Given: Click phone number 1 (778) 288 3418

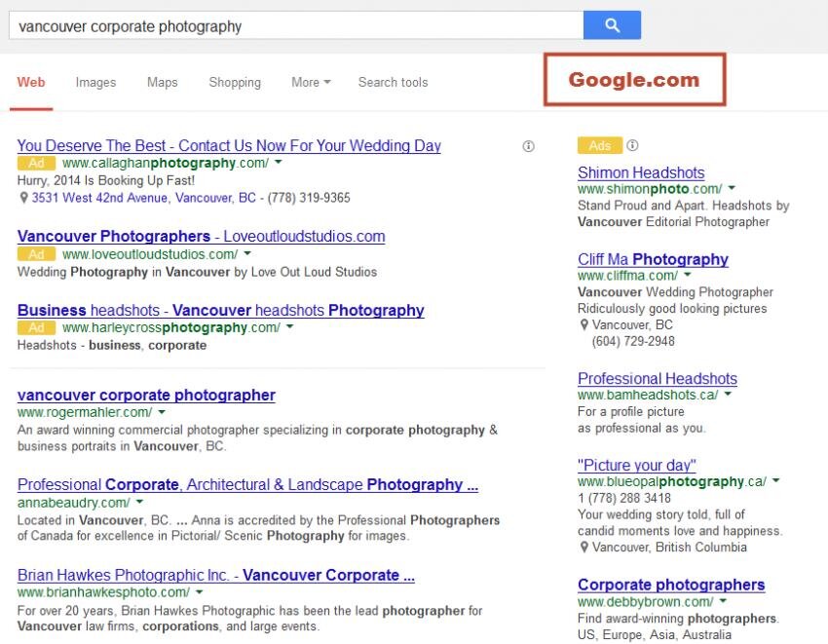Looking at the screenshot, I should pos(624,498).
